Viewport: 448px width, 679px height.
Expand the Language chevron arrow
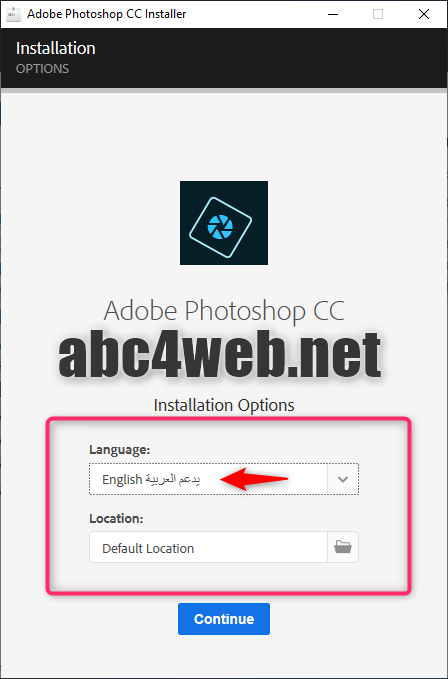point(343,479)
